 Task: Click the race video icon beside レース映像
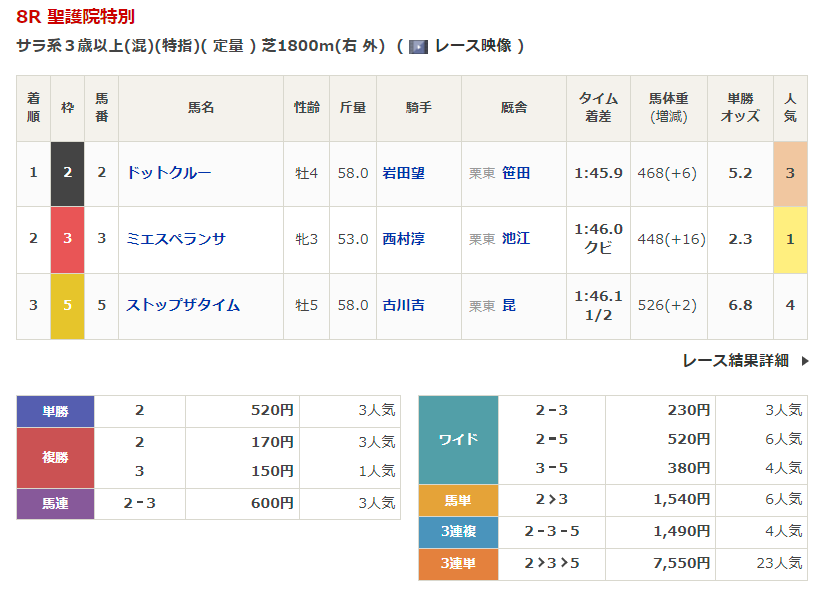418,46
